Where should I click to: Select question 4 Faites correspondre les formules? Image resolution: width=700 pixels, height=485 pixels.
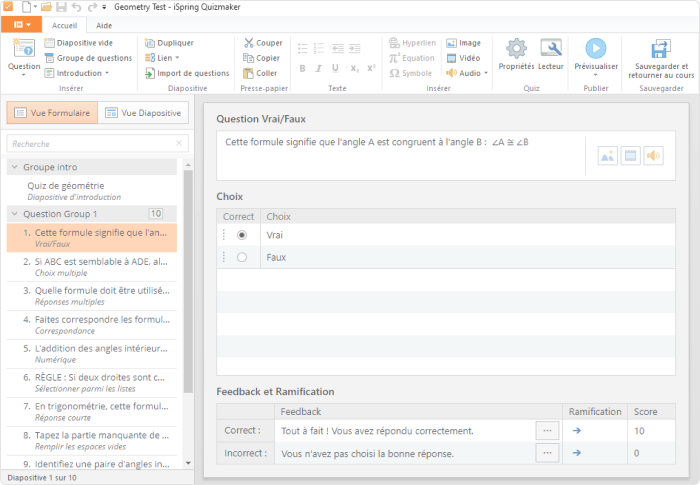92,325
